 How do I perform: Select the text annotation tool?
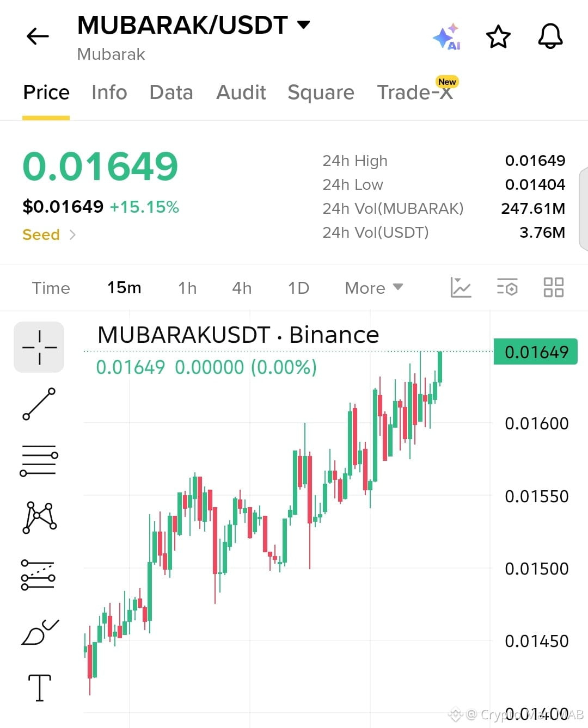pyautogui.click(x=40, y=688)
